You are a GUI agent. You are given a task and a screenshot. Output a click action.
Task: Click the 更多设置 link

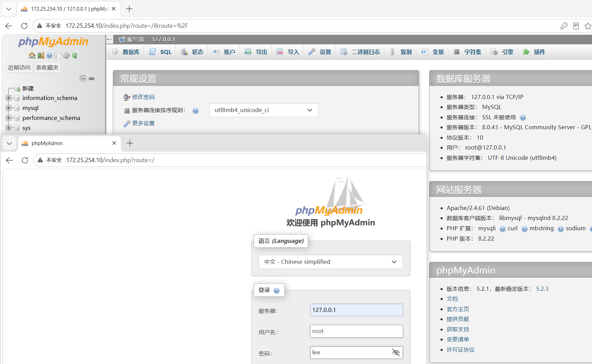pos(143,123)
